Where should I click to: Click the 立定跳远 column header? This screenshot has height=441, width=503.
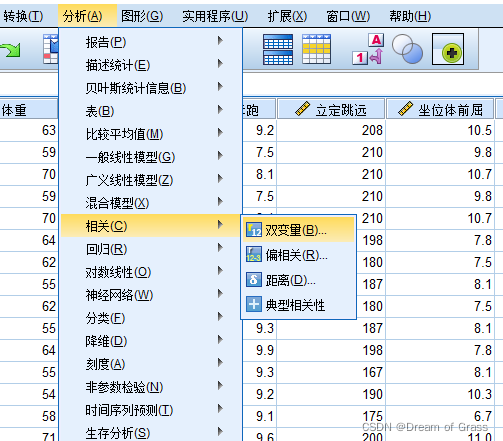[x=331, y=109]
